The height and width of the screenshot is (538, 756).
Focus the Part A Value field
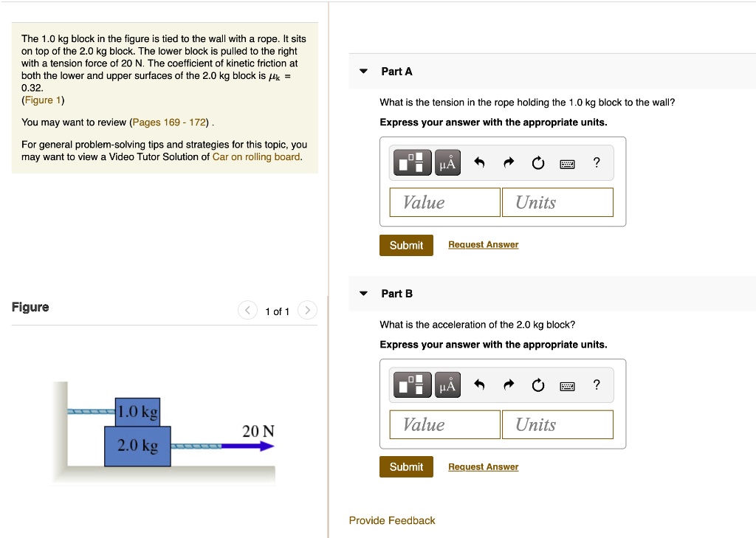(444, 202)
